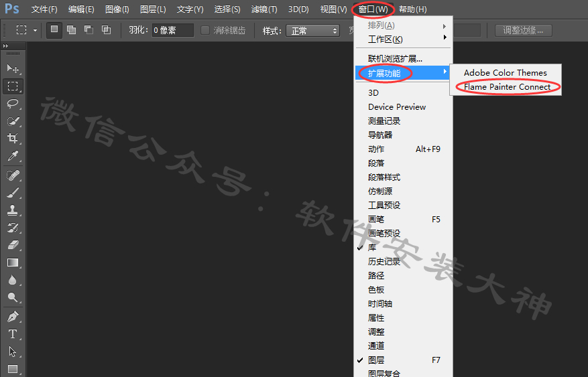Open the 样式 style dropdown set to 正常
The height and width of the screenshot is (377, 588).
tap(312, 31)
